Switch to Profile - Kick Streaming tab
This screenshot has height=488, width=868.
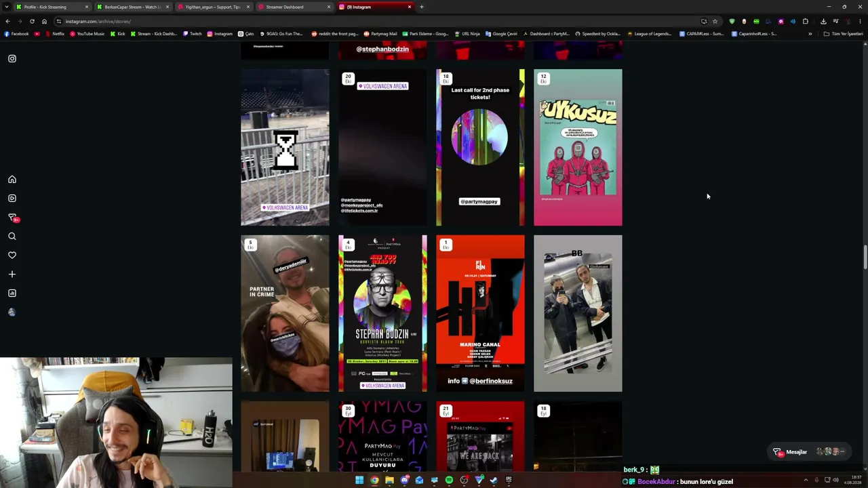click(x=52, y=7)
